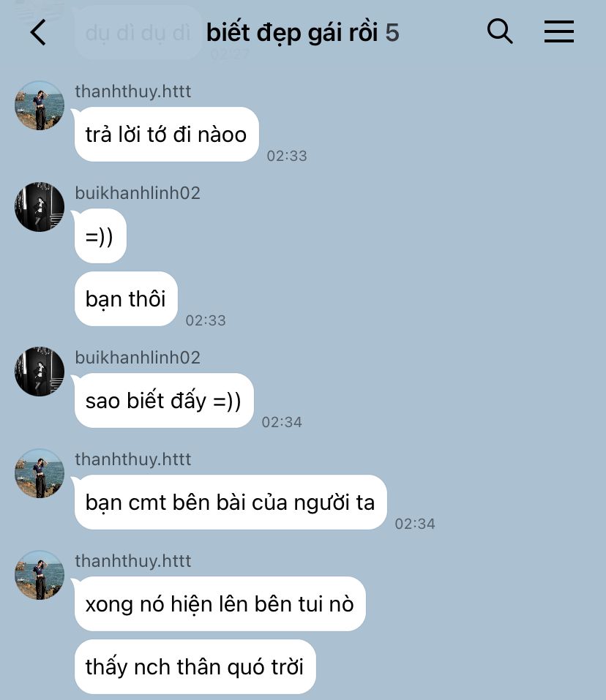Tap member count 5 in header

click(x=392, y=33)
